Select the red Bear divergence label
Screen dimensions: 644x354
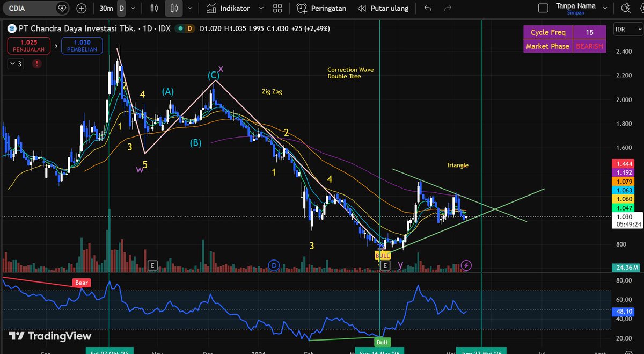(82, 283)
